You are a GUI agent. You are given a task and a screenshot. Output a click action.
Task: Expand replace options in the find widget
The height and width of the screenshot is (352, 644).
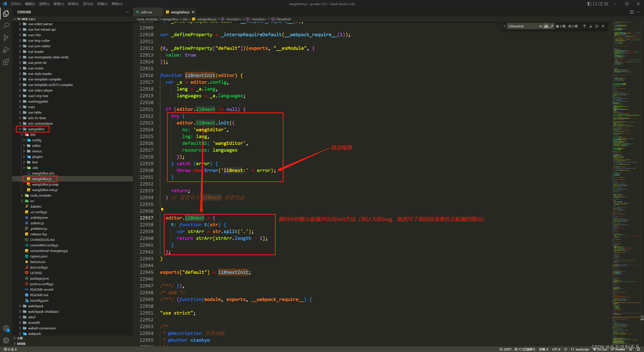click(x=504, y=26)
